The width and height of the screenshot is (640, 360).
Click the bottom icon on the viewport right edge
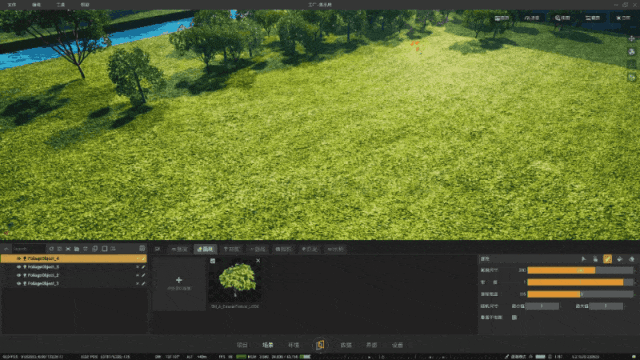click(632, 77)
